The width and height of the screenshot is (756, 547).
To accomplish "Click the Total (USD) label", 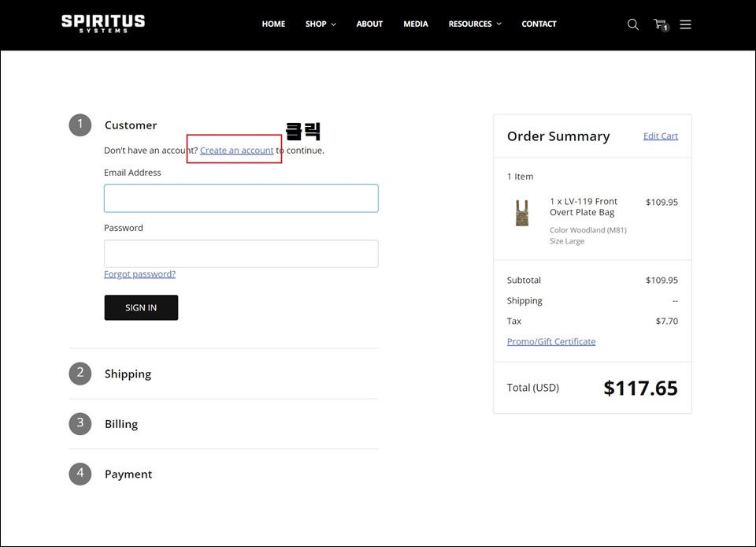I will tap(533, 388).
